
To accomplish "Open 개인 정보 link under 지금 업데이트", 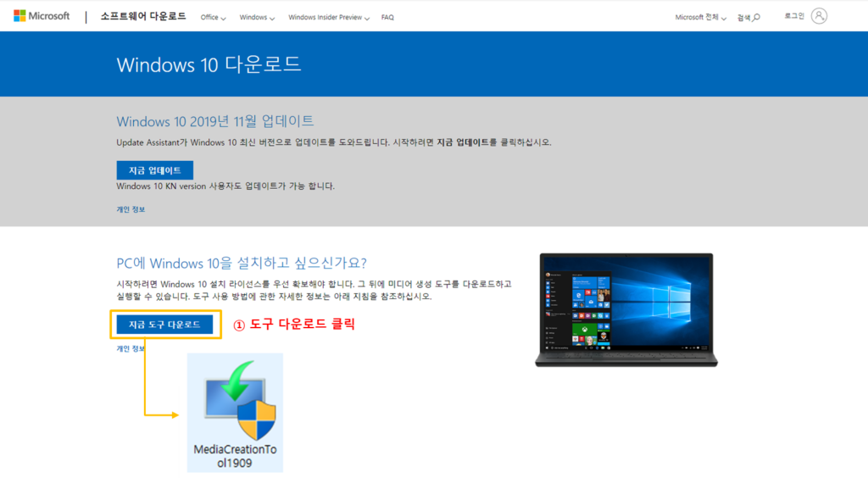I will click(x=131, y=209).
